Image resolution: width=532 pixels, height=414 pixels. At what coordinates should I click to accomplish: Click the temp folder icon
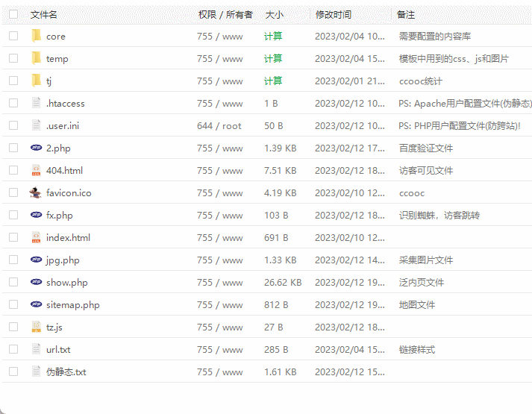pos(36,58)
